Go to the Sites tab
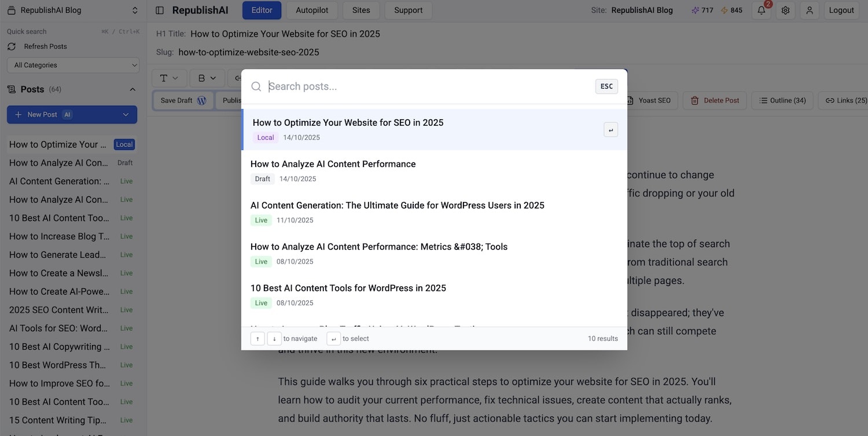 point(361,10)
